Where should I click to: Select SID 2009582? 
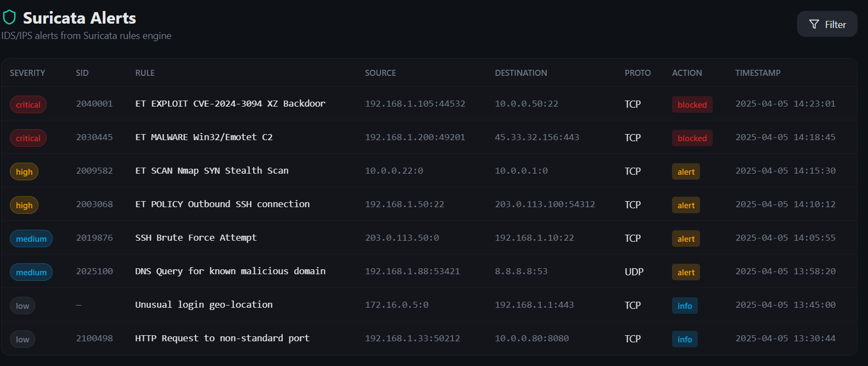94,170
